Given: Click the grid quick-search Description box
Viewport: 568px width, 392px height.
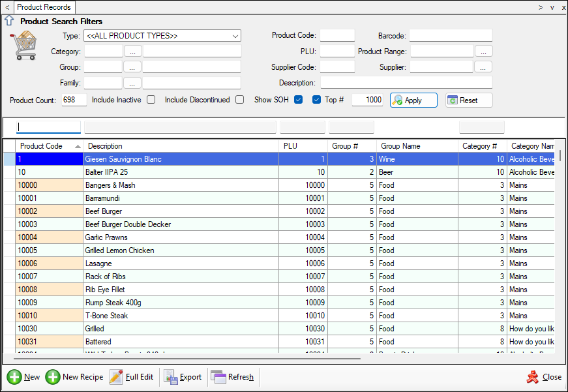Looking at the screenshot, I should pos(181,127).
